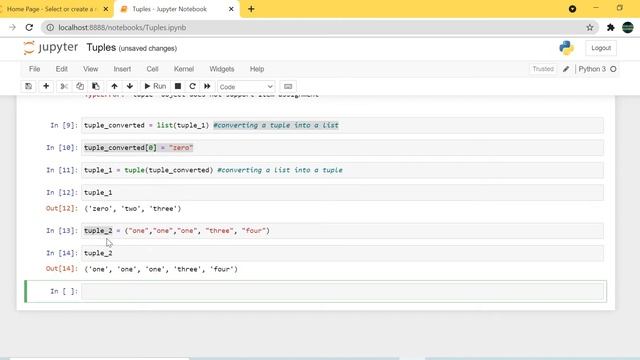
Task: Open the View menu
Action: [91, 69]
